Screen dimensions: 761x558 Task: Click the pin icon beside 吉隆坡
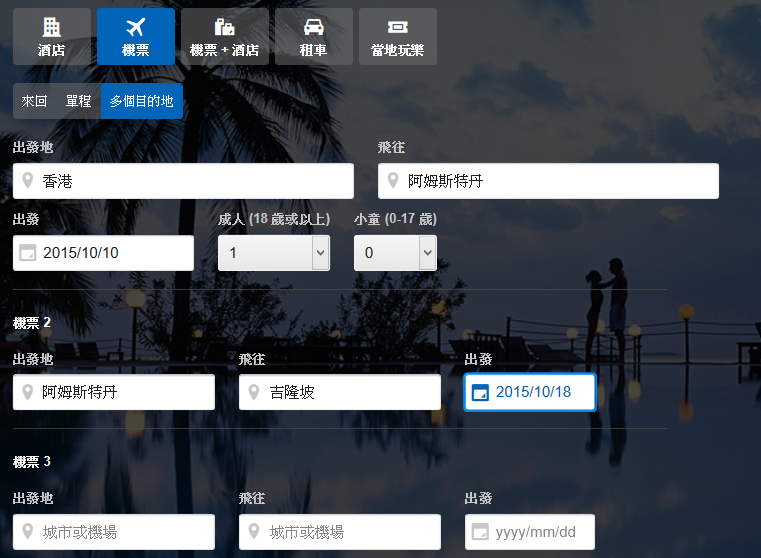253,392
